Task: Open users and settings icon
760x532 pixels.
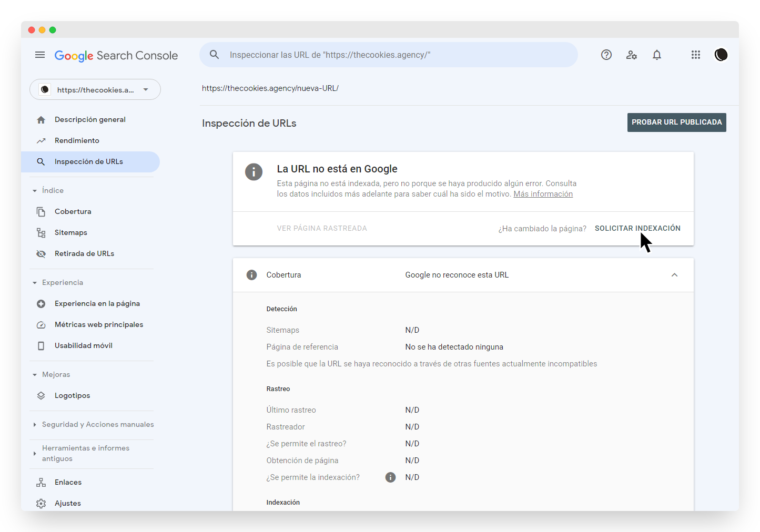Action: click(632, 55)
